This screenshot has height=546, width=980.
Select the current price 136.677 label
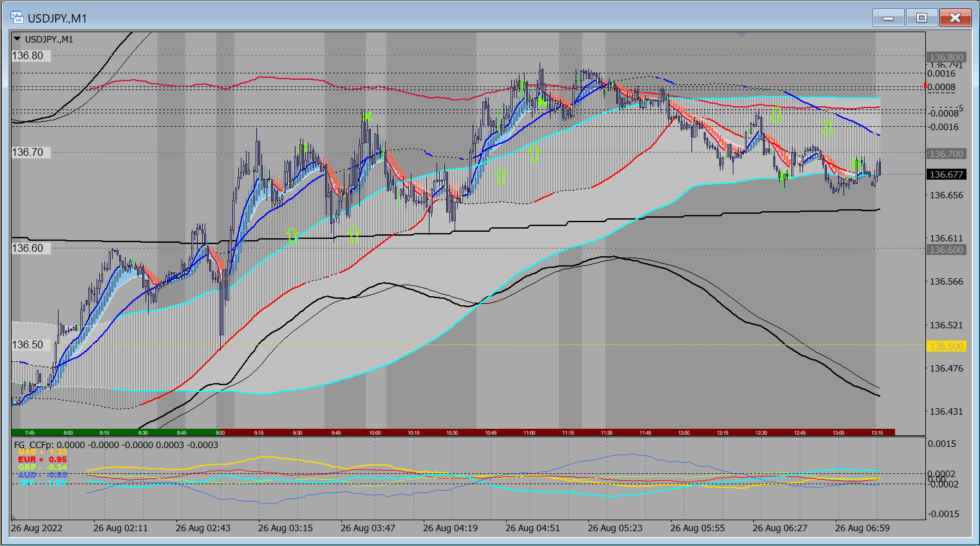[x=946, y=174]
